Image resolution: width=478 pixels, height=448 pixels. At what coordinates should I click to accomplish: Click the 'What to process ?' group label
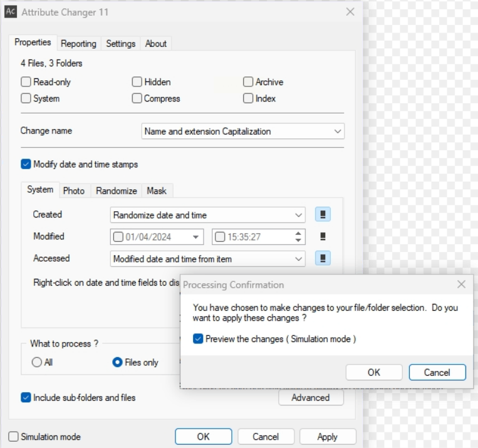pos(64,344)
